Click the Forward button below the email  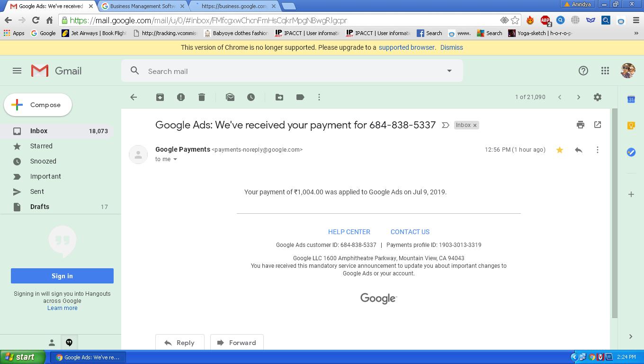pos(237,343)
